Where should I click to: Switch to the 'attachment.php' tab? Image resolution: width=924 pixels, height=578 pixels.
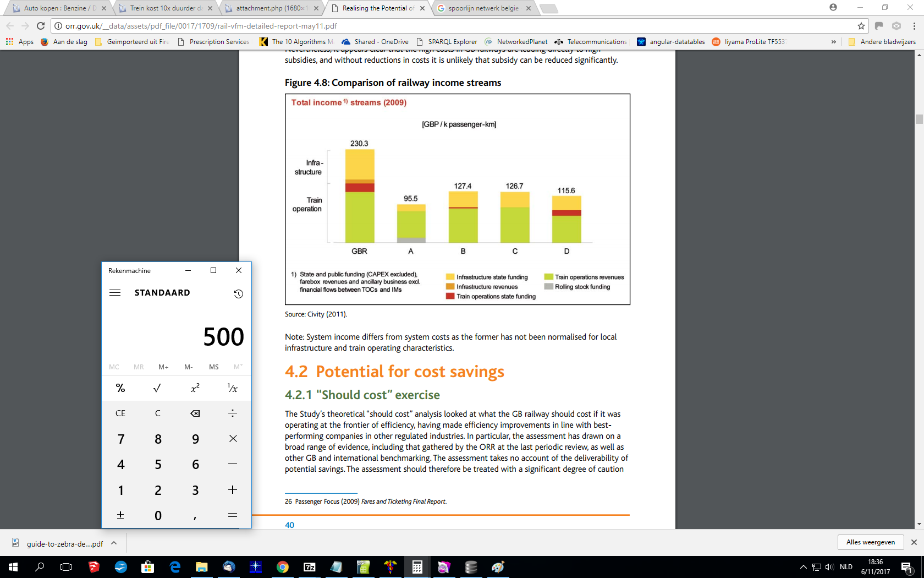pyautogui.click(x=271, y=8)
